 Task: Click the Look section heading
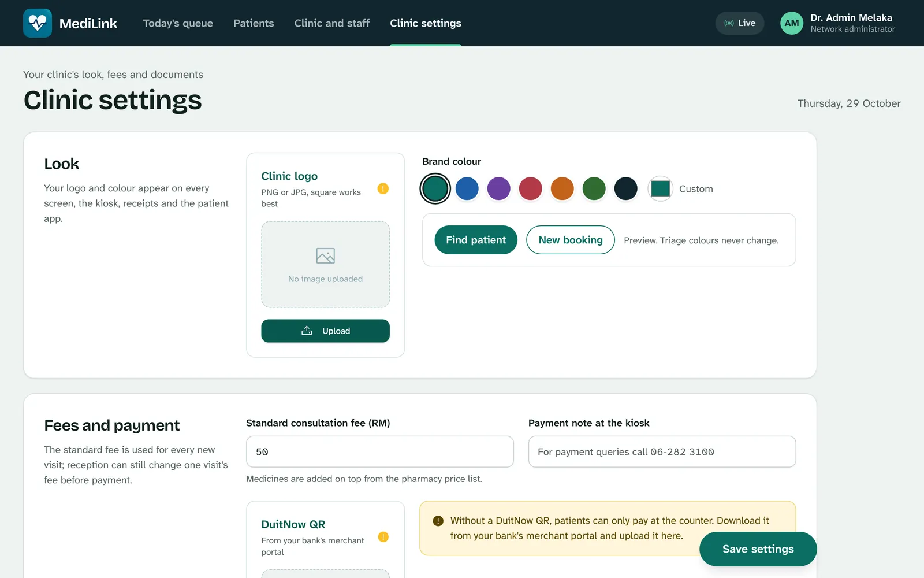pos(62,164)
